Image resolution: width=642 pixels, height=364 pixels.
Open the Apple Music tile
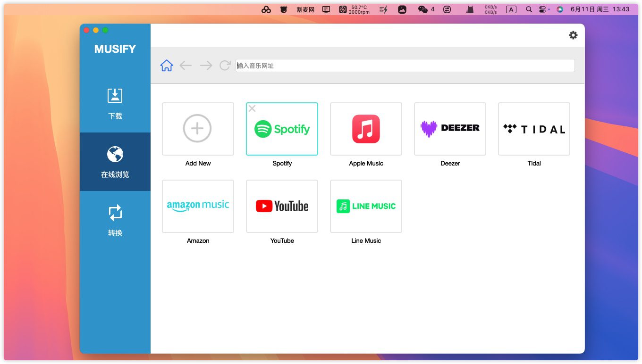pos(366,129)
